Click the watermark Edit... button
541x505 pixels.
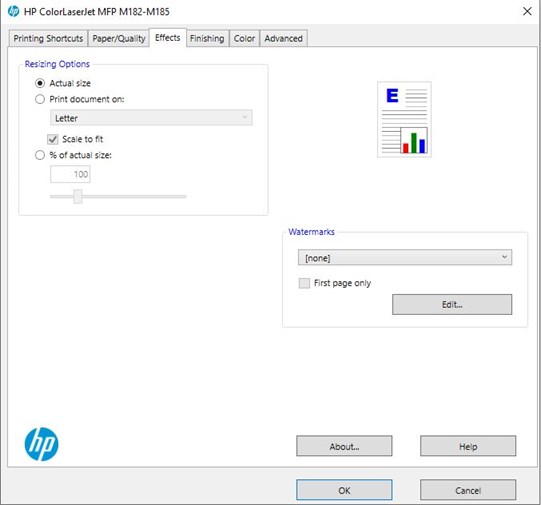tap(452, 305)
